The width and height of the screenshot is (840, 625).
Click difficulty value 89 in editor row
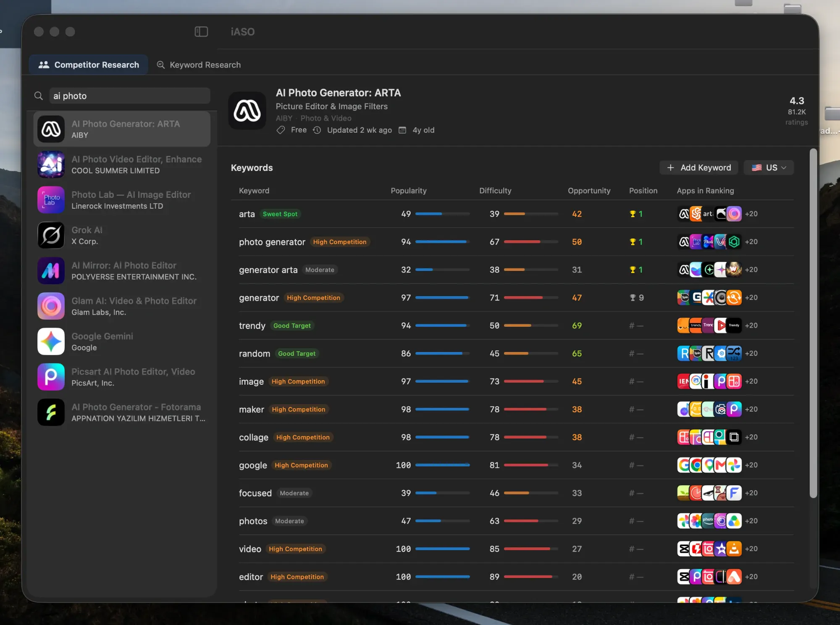[x=494, y=577]
